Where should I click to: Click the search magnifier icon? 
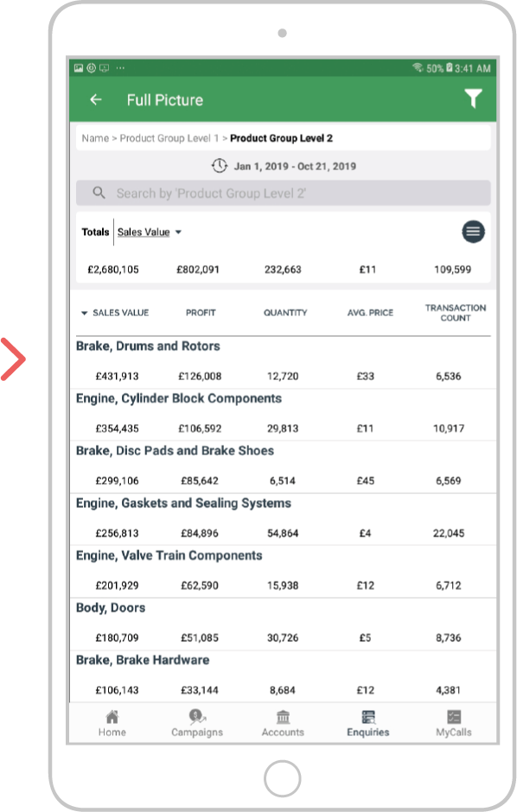(x=99, y=193)
